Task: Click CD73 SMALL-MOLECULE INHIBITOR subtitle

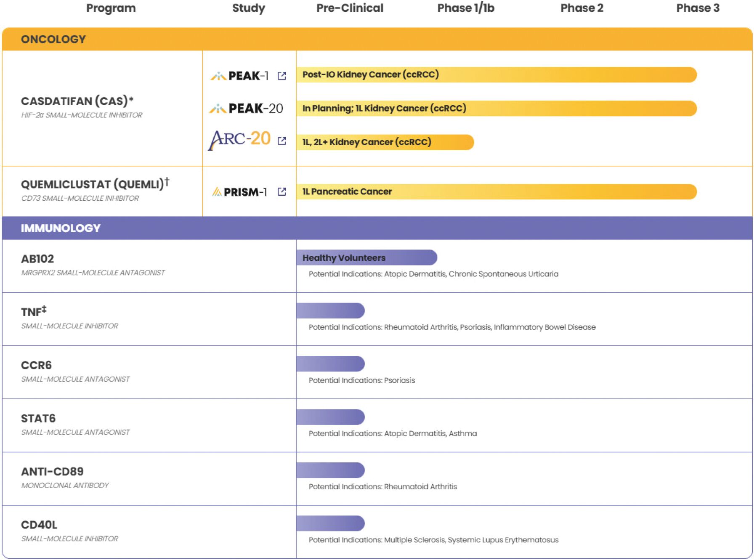Action: (x=80, y=198)
